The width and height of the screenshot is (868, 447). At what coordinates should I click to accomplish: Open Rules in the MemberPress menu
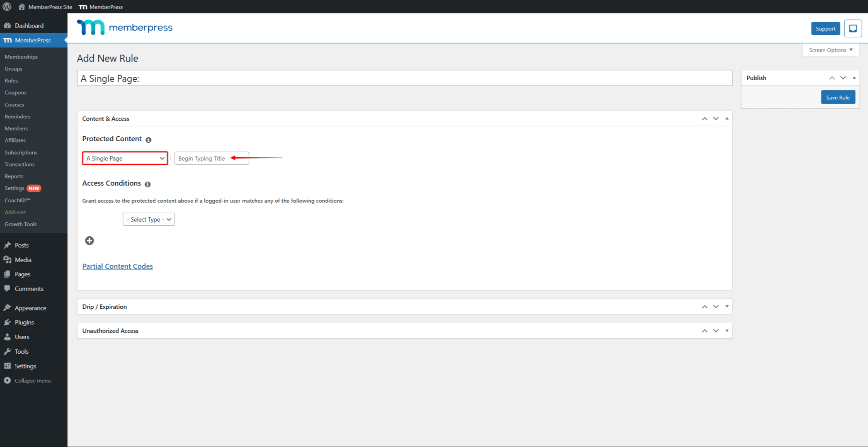[11, 80]
